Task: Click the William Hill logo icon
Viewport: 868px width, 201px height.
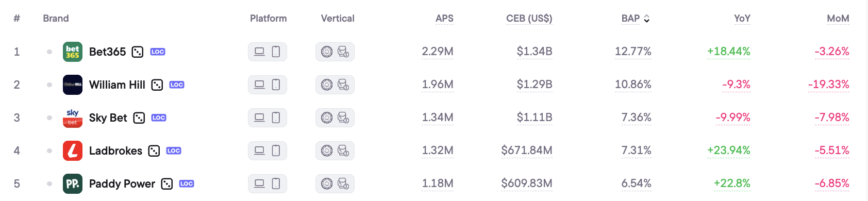Action: (x=73, y=85)
